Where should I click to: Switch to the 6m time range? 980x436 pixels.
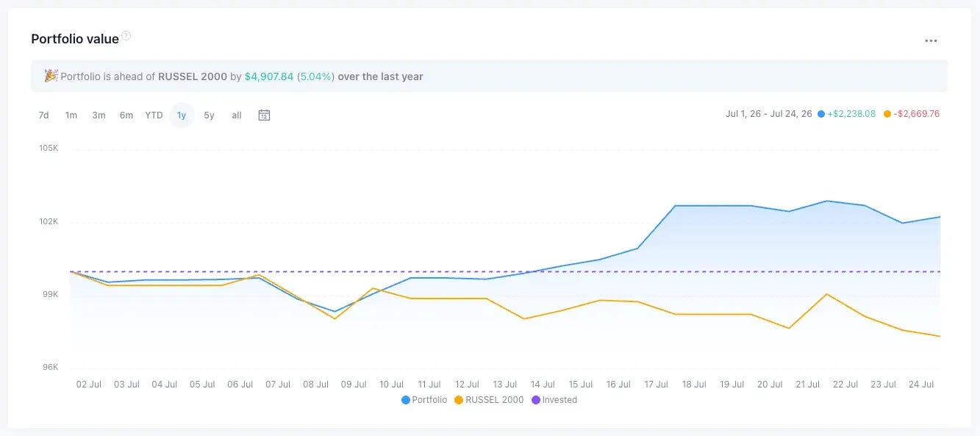coord(126,115)
